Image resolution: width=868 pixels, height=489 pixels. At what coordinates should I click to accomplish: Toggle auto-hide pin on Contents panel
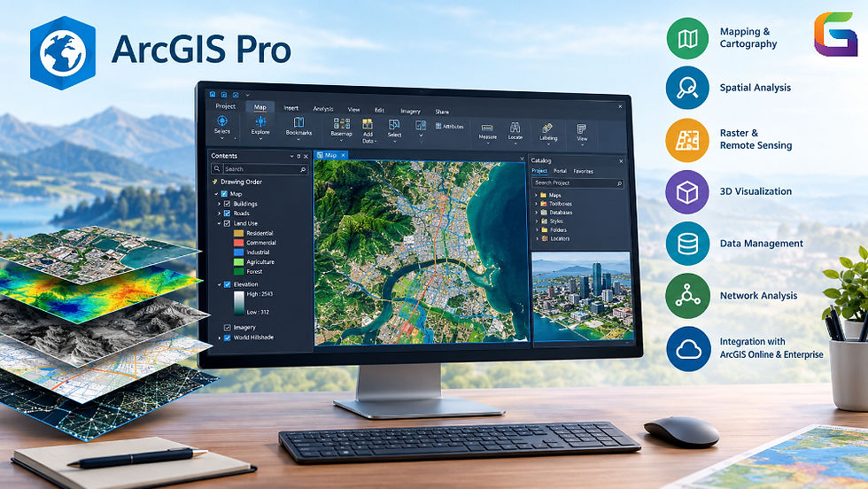pyautogui.click(x=299, y=157)
